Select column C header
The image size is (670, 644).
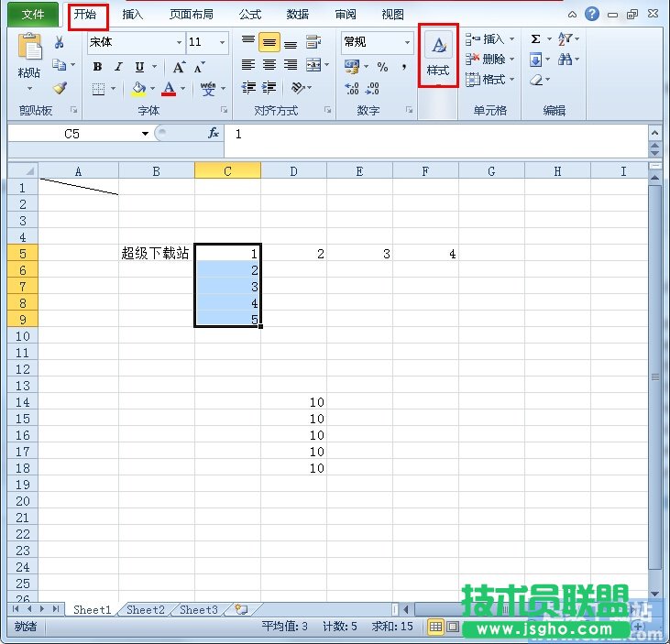(227, 170)
